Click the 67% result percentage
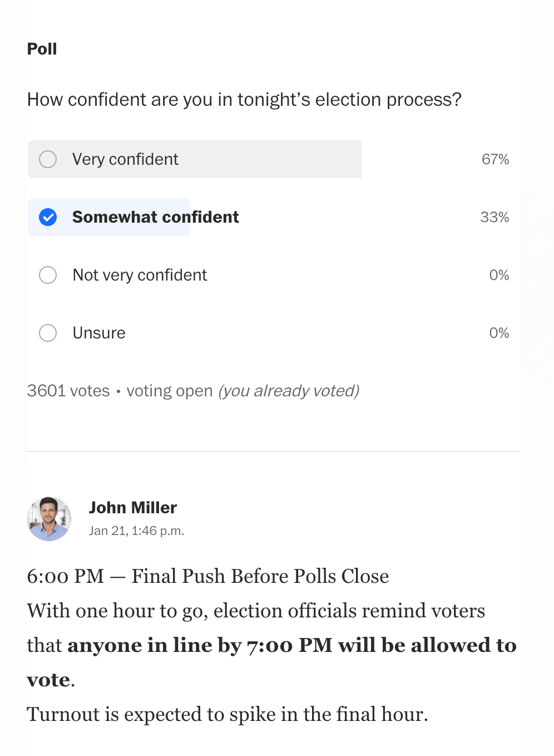This screenshot has height=756, width=554. click(x=495, y=160)
